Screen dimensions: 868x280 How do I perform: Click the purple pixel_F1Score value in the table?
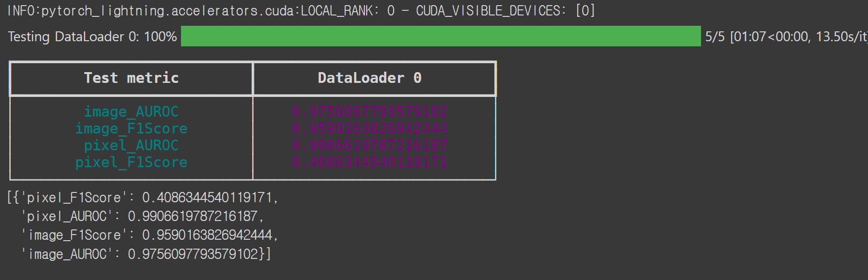(x=369, y=162)
